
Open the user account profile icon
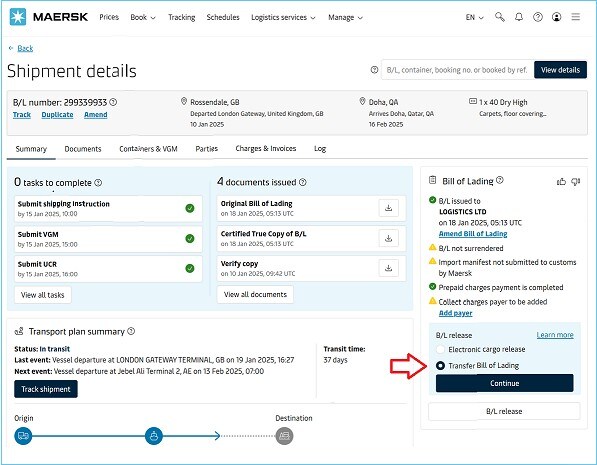coord(556,17)
